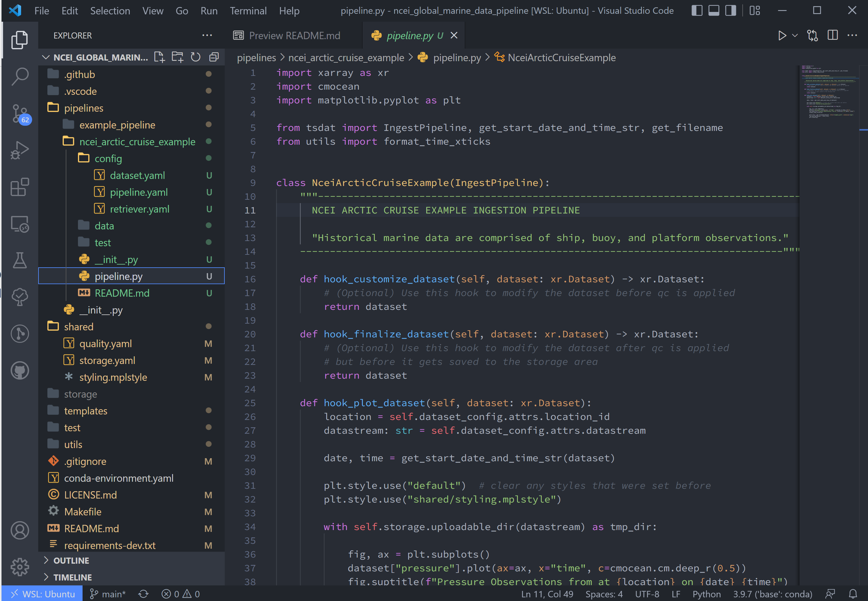Collapse the pipelines folder
The height and width of the screenshot is (601, 868).
click(x=132, y=108)
